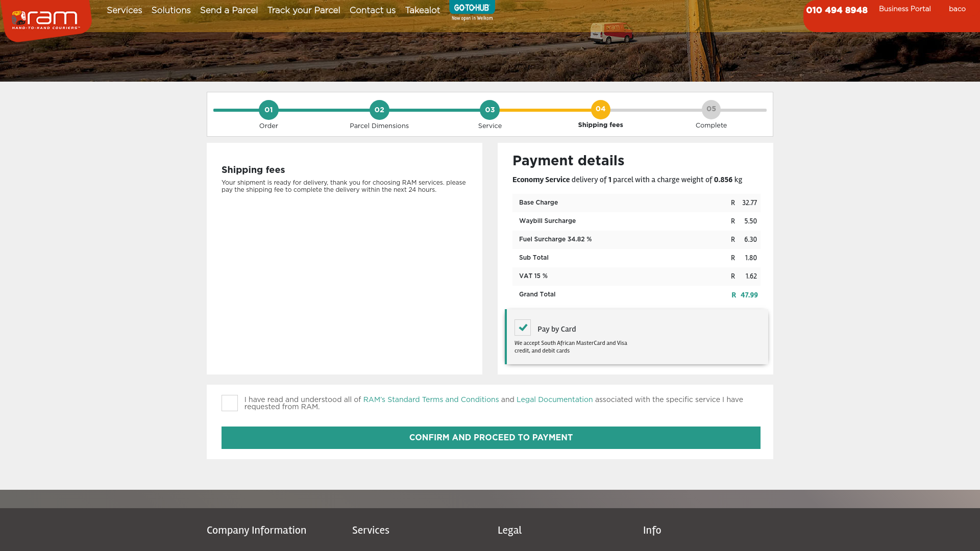This screenshot has width=980, height=551.
Task: Click the RAM Hand-to-Hand Couriers logo
Action: 46,20
